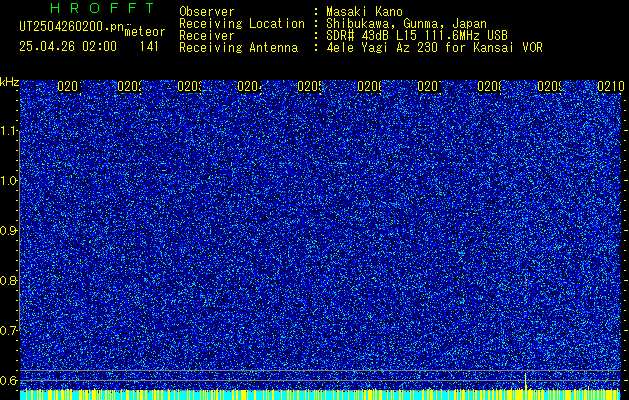Click the count value 141
This screenshot has height=400, width=629.
coord(149,47)
